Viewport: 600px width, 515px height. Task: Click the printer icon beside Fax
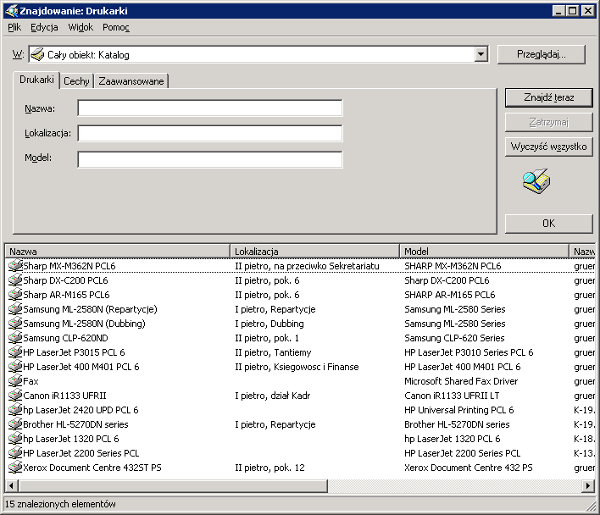[x=15, y=381]
